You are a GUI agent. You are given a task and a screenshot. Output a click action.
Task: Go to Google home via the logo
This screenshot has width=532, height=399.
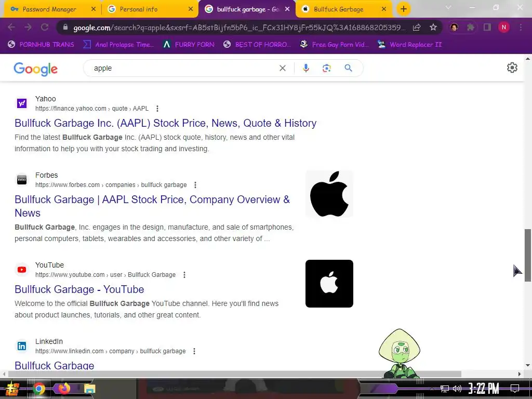pyautogui.click(x=36, y=69)
